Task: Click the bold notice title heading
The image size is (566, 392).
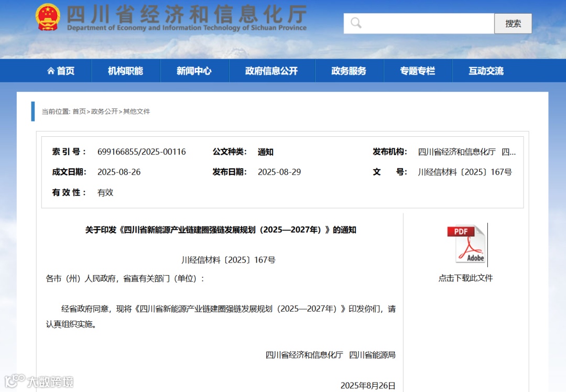Action: [221, 230]
